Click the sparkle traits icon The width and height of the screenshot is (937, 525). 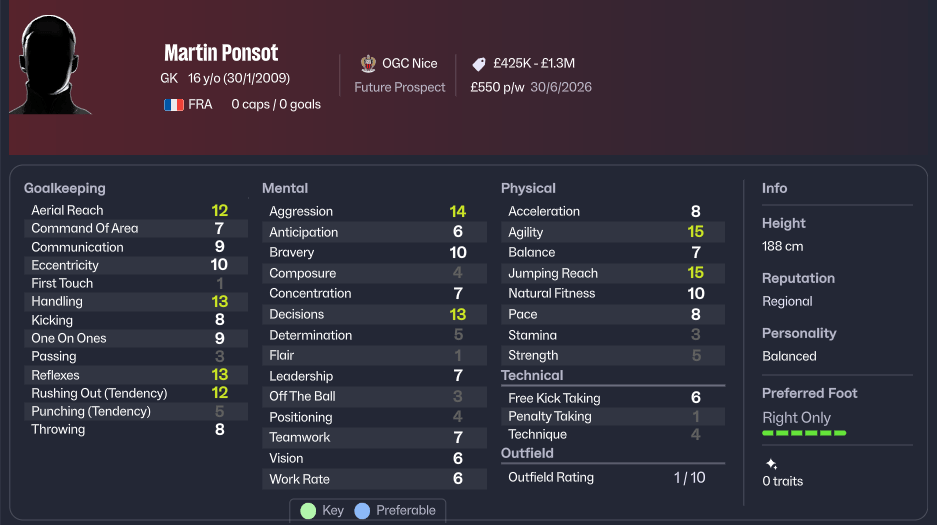click(x=771, y=464)
